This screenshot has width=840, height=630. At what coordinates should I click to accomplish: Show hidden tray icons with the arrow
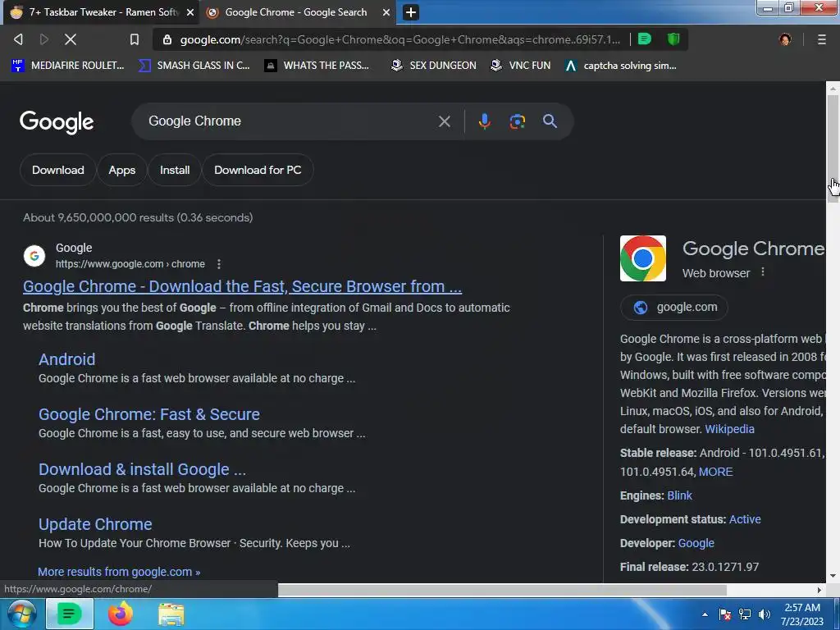point(705,614)
